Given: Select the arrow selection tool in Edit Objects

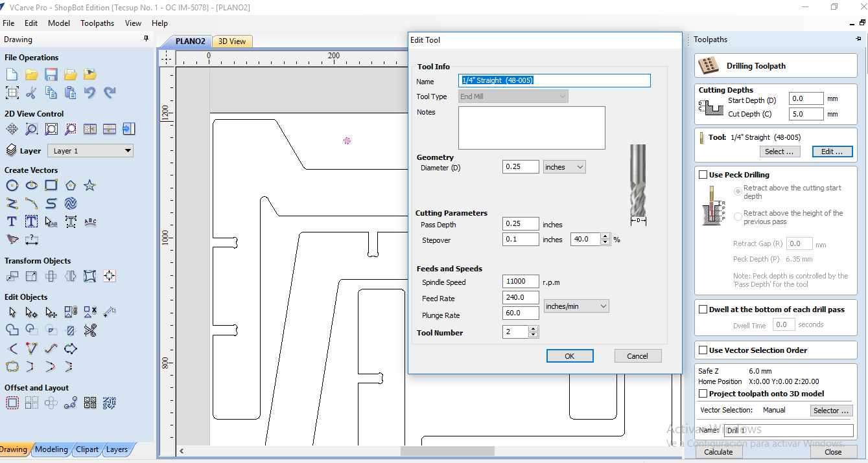Looking at the screenshot, I should click(x=12, y=312).
